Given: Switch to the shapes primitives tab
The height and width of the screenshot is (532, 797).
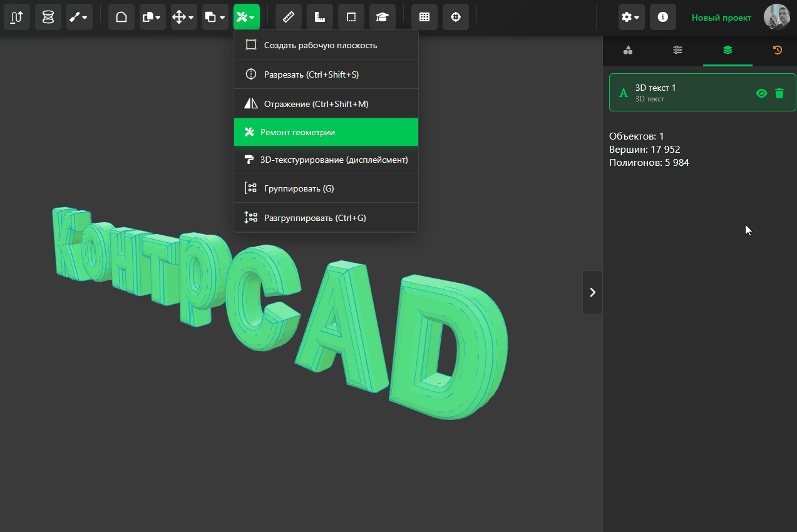Looking at the screenshot, I should tap(628, 51).
